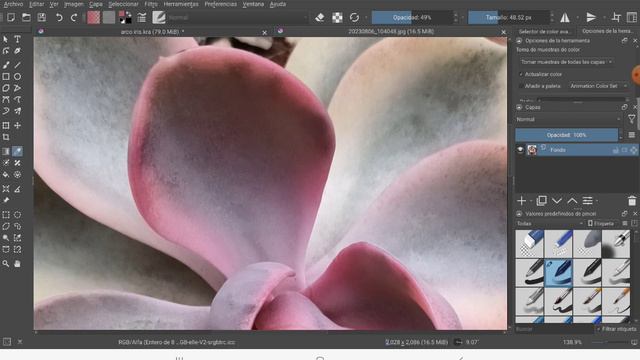
Task: Select the Multibrush tool
Action: [18, 111]
